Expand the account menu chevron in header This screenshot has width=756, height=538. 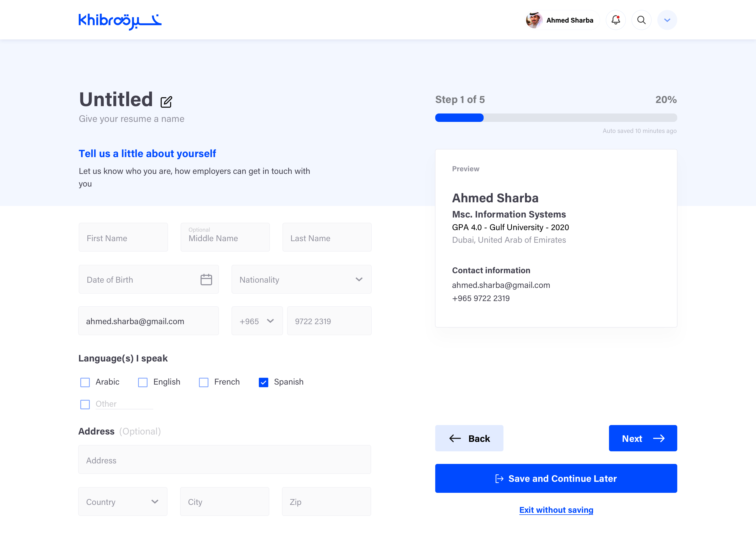tap(667, 20)
